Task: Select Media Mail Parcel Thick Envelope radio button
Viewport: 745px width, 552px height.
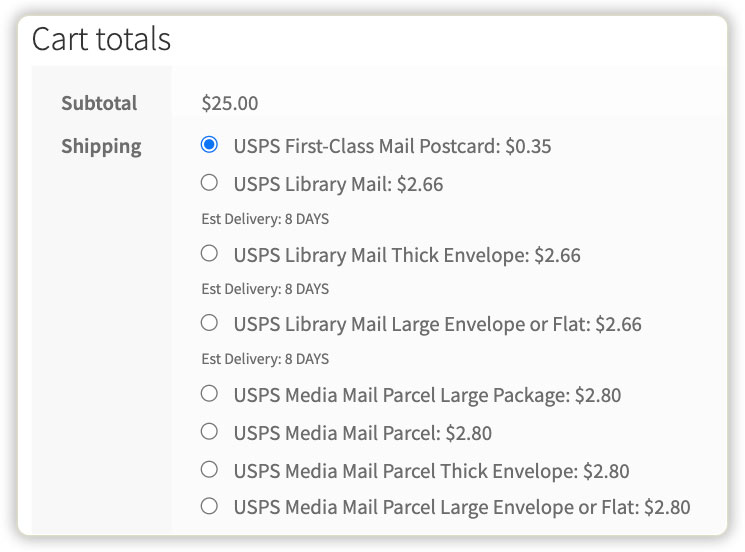Action: coord(209,469)
